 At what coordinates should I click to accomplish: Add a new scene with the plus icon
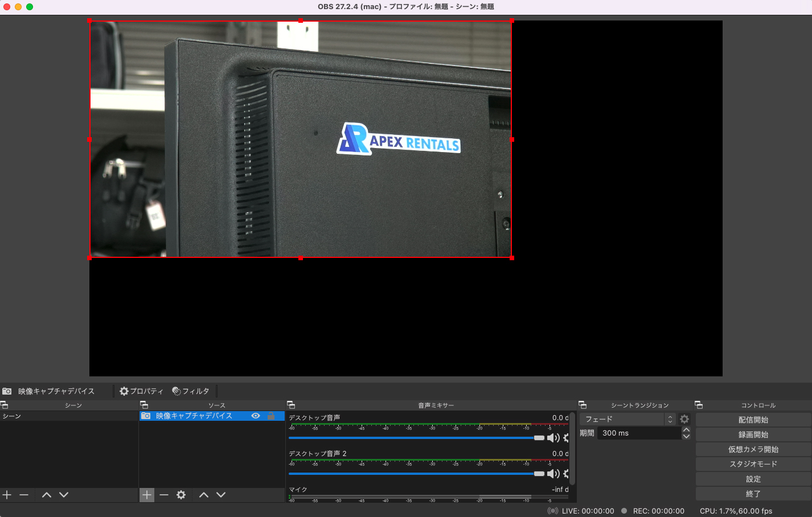click(x=7, y=495)
